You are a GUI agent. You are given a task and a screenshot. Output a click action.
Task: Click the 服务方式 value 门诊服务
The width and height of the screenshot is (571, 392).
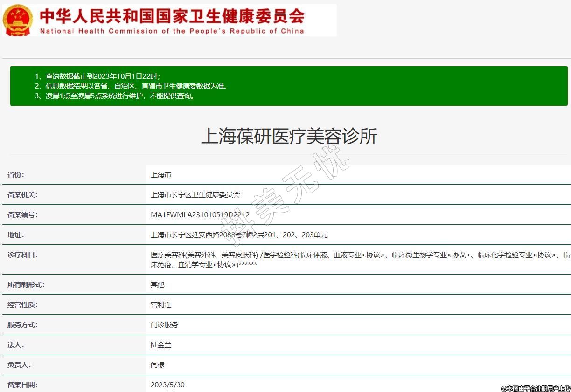[x=164, y=324]
